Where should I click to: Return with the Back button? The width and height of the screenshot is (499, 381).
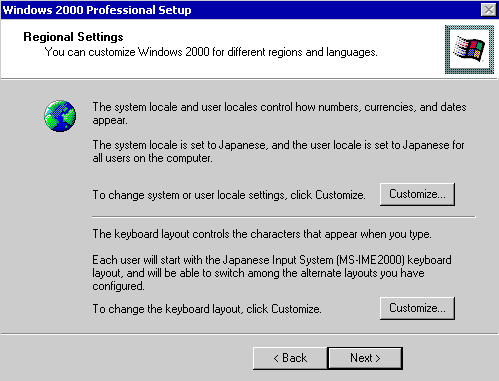click(x=290, y=358)
